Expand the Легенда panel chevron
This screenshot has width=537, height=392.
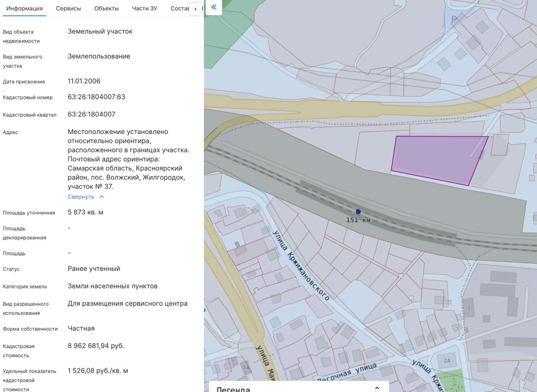[377, 389]
